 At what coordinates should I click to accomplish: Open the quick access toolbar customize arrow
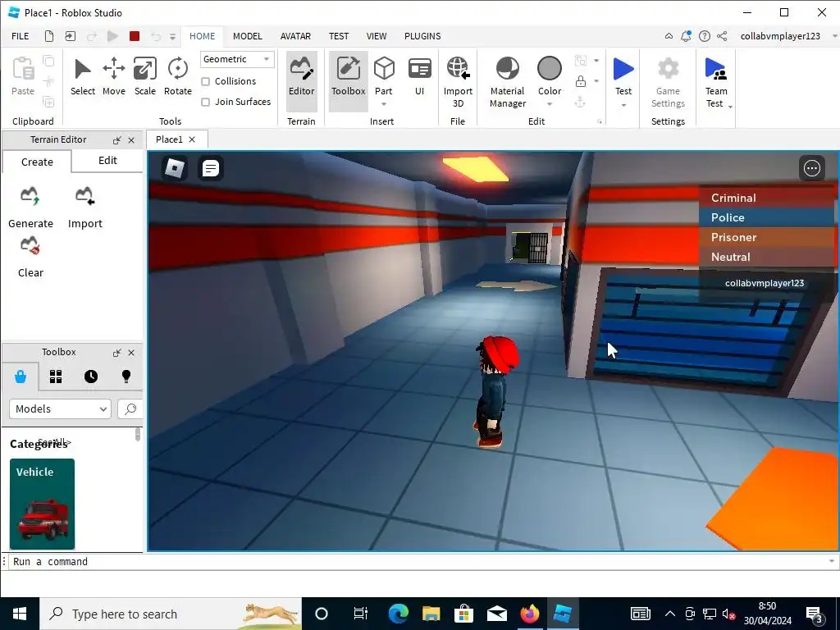pos(172,36)
